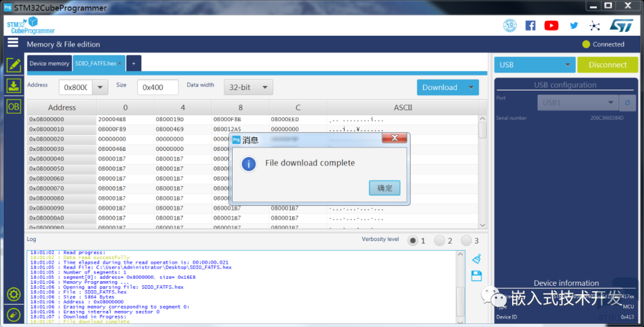Open ST YouTube channel icon
This screenshot has width=644, height=327.
(x=551, y=26)
